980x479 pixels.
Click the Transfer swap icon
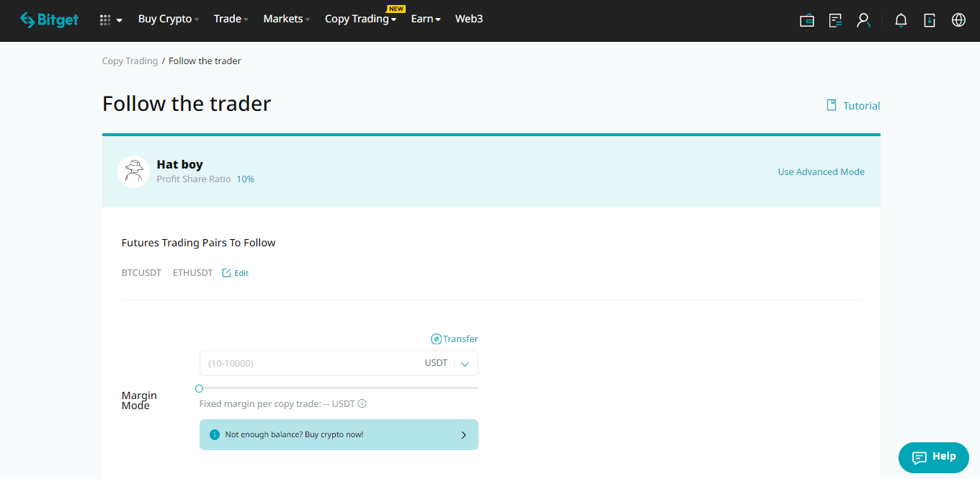coord(436,339)
